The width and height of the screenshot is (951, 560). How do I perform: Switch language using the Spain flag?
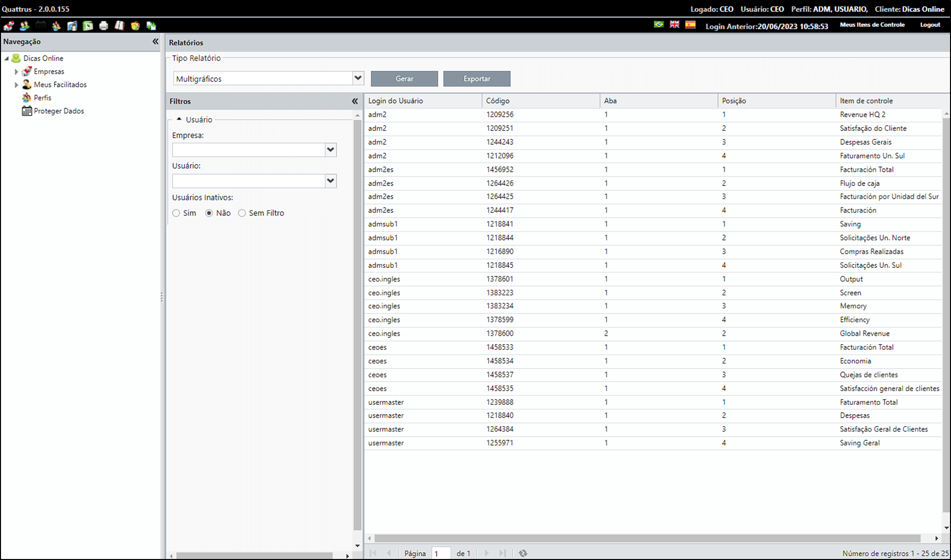(x=690, y=24)
